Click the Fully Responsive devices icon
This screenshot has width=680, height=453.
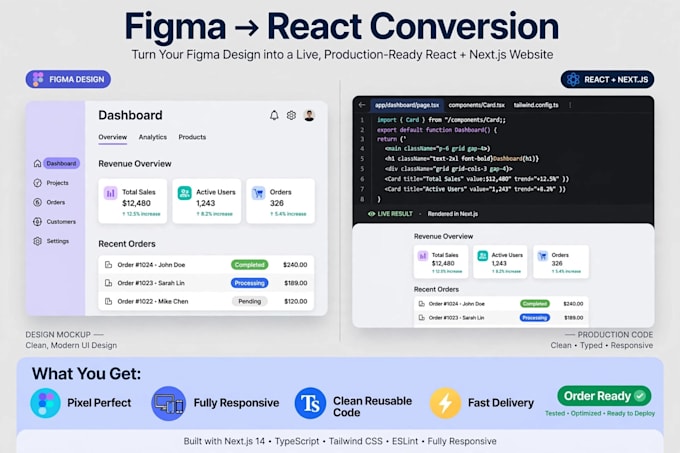pyautogui.click(x=169, y=403)
